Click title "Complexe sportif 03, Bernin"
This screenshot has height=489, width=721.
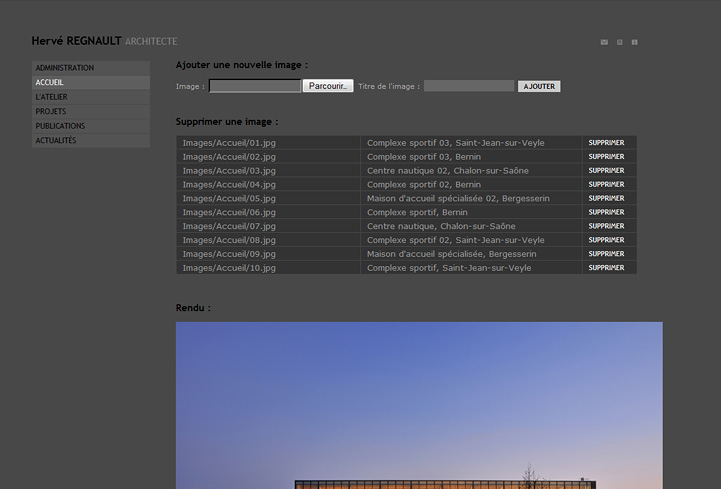(x=423, y=157)
